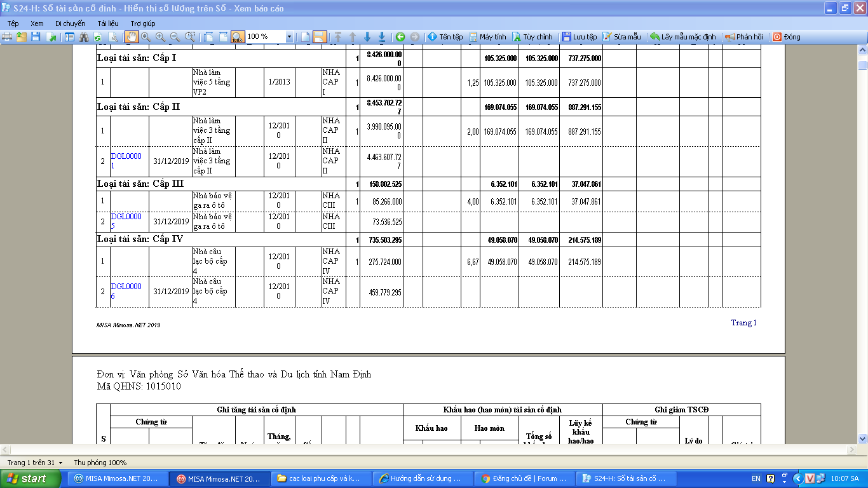Click the zoom out magnifier icon
The image size is (868, 488).
click(175, 37)
